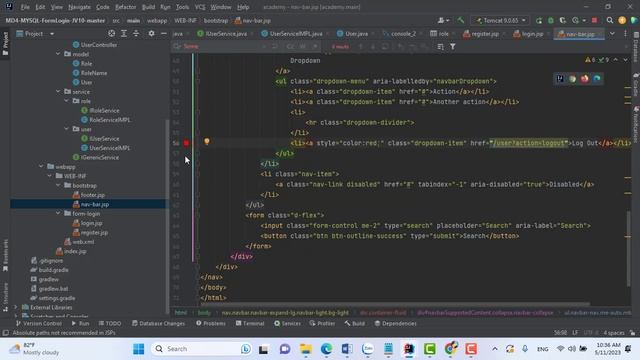
Task: Open the Navigate menu
Action: 79,7
